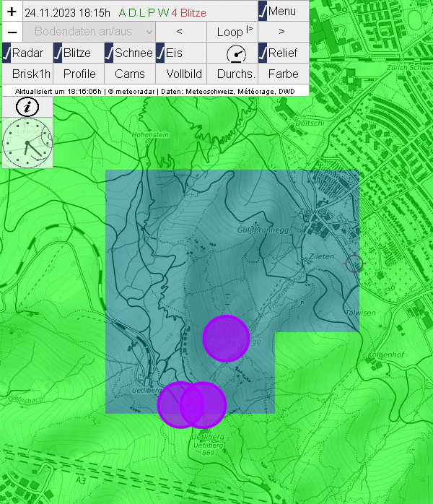The width and height of the screenshot is (433, 504).
Task: Open the info icon panel
Action: click(x=27, y=107)
